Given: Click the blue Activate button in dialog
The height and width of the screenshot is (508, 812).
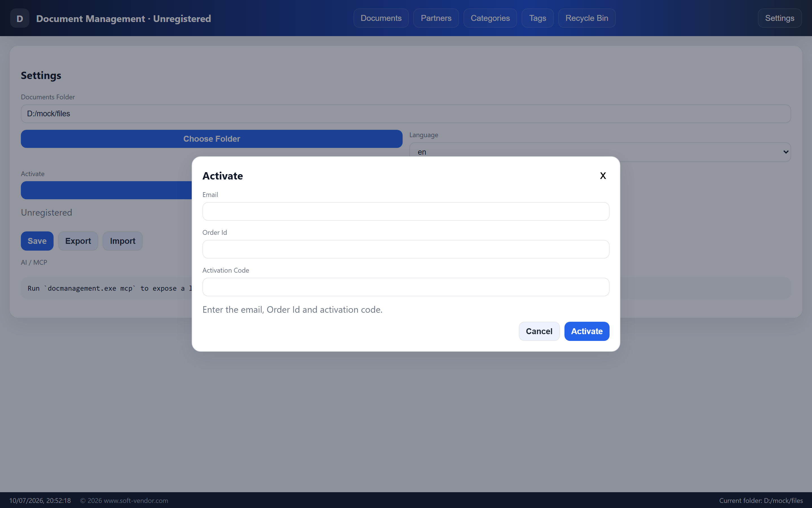Looking at the screenshot, I should coord(586,331).
